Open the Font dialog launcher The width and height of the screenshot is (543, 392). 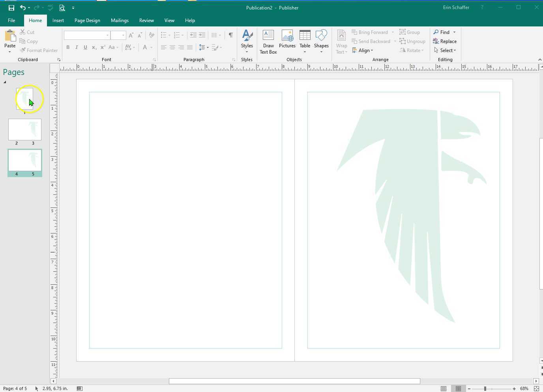tap(154, 60)
